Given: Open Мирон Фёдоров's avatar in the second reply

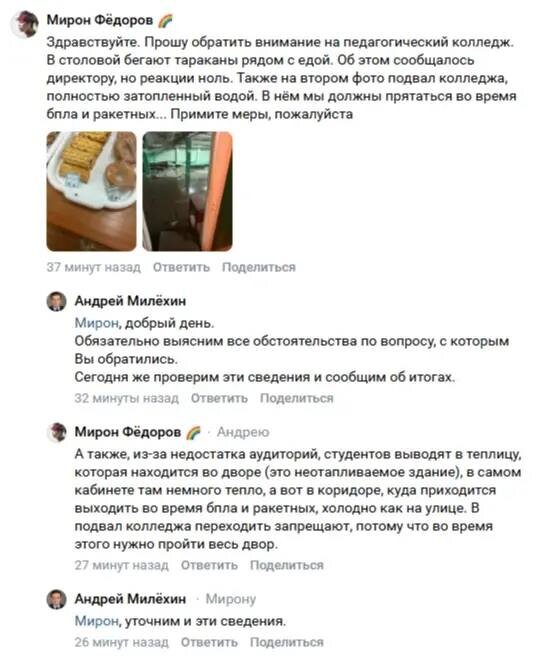Looking at the screenshot, I should click(57, 432).
